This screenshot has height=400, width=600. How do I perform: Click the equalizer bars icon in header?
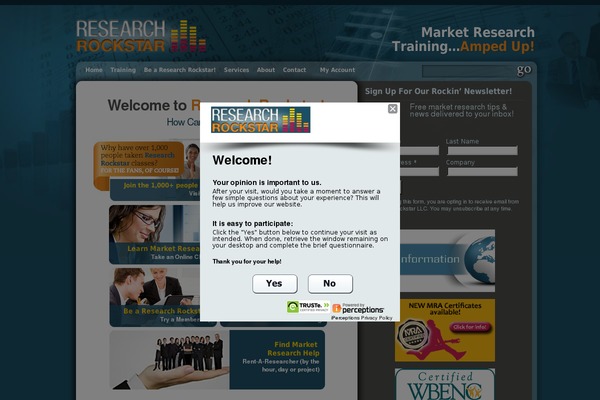tap(188, 36)
